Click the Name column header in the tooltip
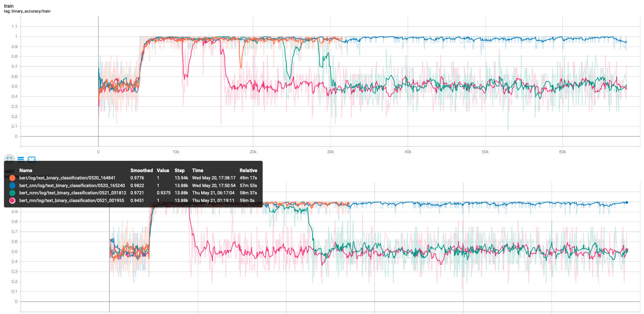 (x=26, y=171)
